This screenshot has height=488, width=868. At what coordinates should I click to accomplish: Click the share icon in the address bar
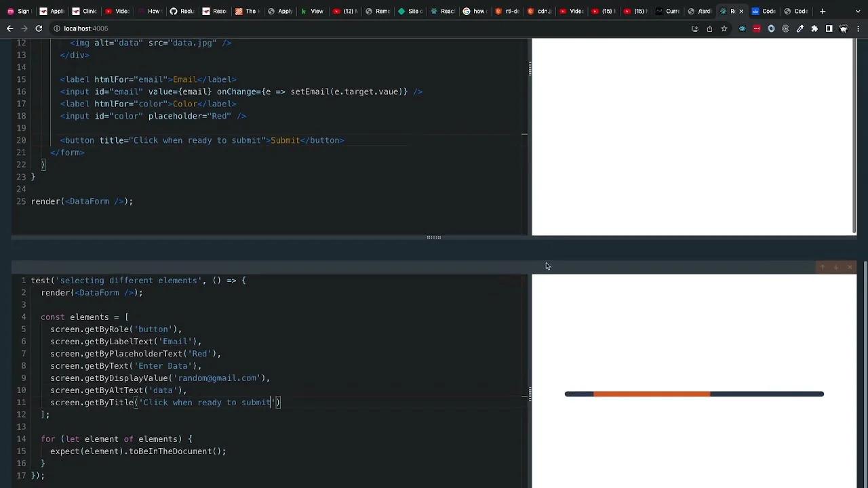[x=710, y=28]
